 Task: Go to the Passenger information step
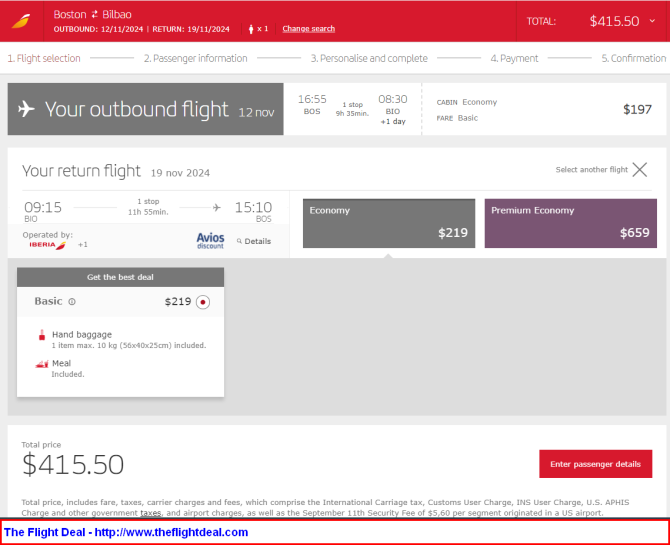coord(196,58)
